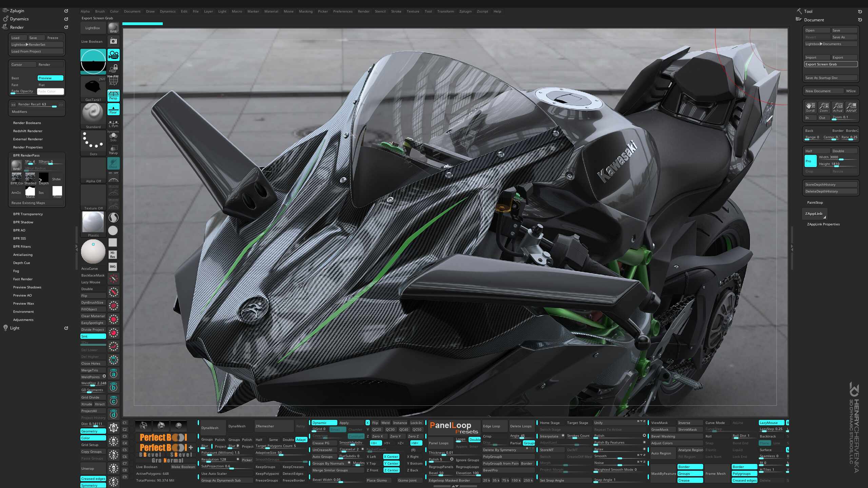Toggle Persp perspective view
Image resolution: width=868 pixels, height=488 pixels.
point(113,96)
